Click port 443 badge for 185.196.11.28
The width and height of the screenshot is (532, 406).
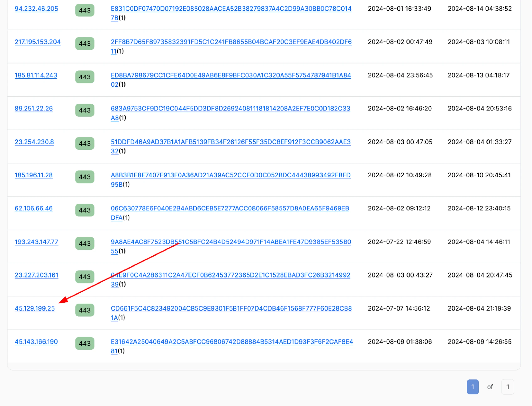[85, 177]
